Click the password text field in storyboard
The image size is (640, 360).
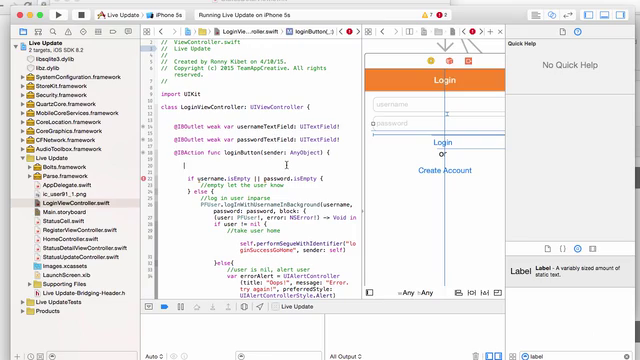tap(439, 123)
